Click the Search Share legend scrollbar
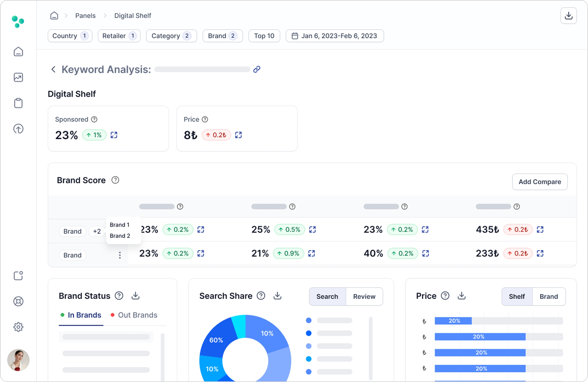This screenshot has height=382, width=588. pos(371,349)
